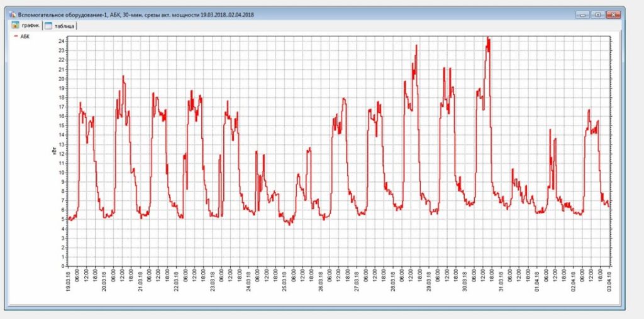This screenshot has height=319, width=644.
Task: Switch to the таблица tab label
Action: pos(64,26)
